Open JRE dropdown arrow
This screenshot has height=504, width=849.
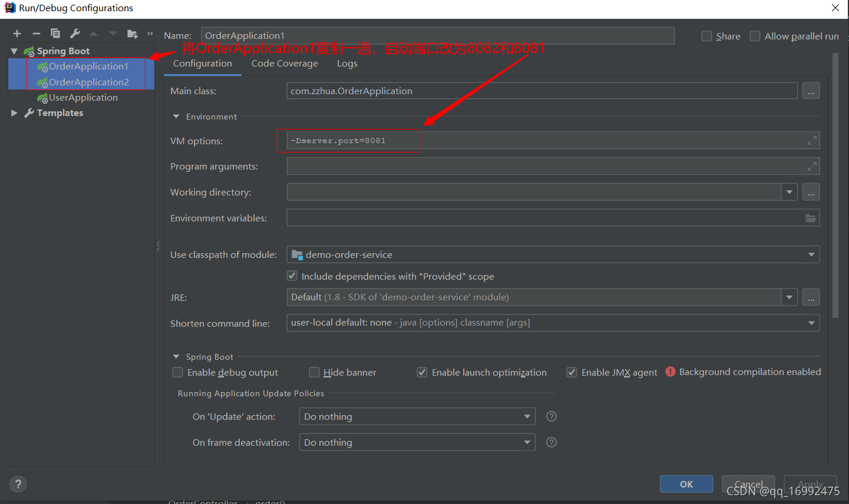pos(789,297)
